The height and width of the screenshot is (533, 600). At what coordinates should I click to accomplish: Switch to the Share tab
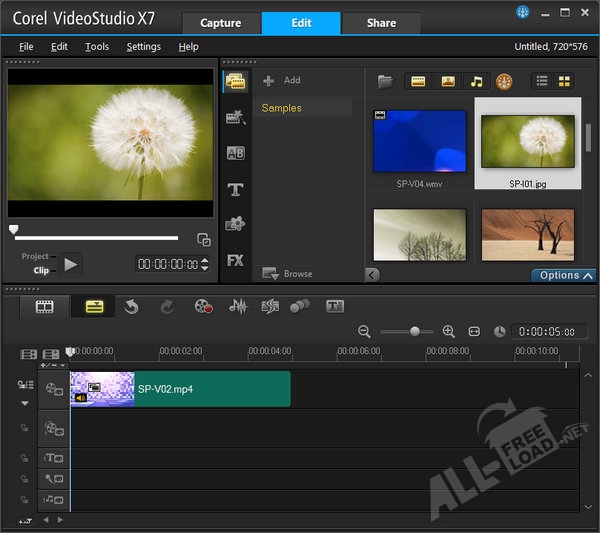coord(381,23)
